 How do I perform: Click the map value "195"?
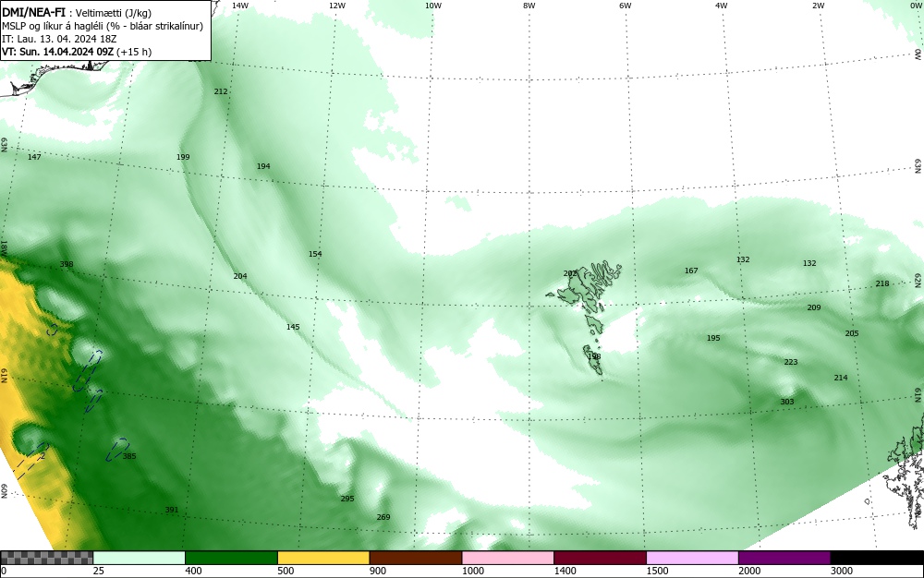pos(713,338)
